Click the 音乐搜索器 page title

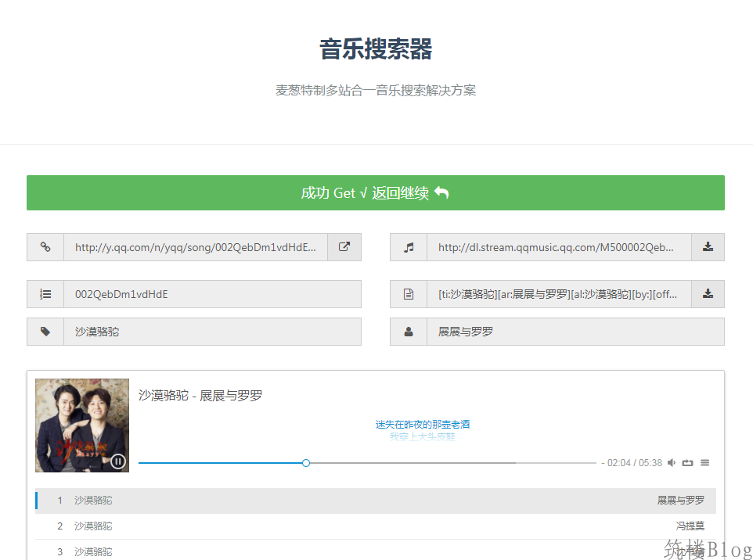[376, 49]
